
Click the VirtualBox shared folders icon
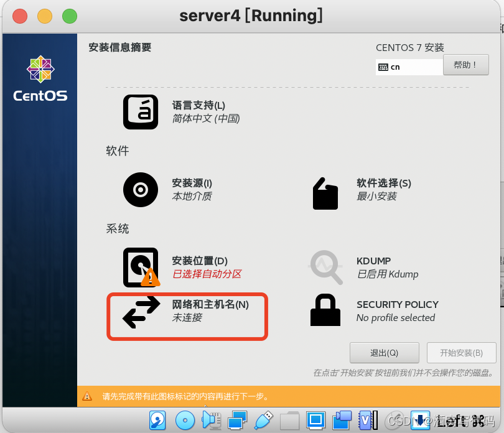(x=289, y=421)
